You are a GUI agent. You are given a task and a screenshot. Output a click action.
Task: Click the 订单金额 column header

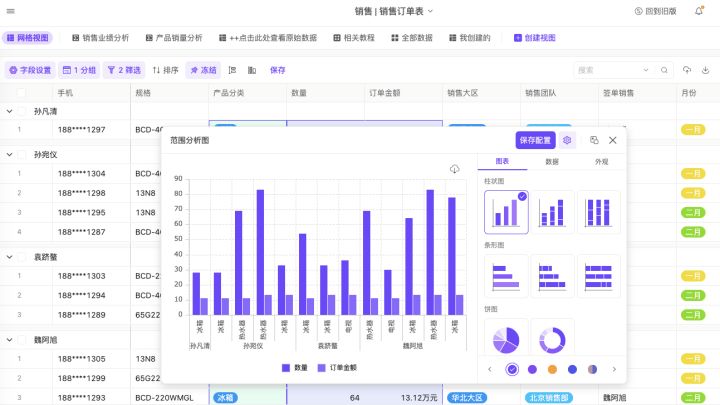[403, 93]
